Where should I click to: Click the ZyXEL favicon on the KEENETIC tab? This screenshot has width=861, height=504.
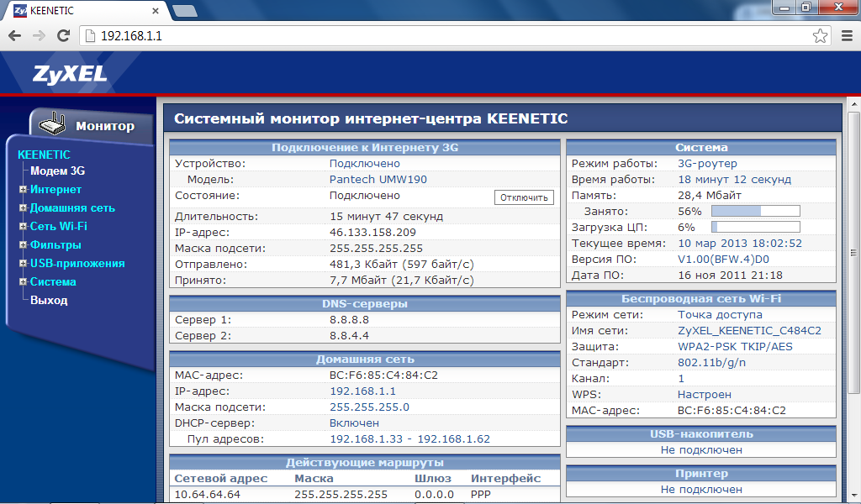click(20, 10)
